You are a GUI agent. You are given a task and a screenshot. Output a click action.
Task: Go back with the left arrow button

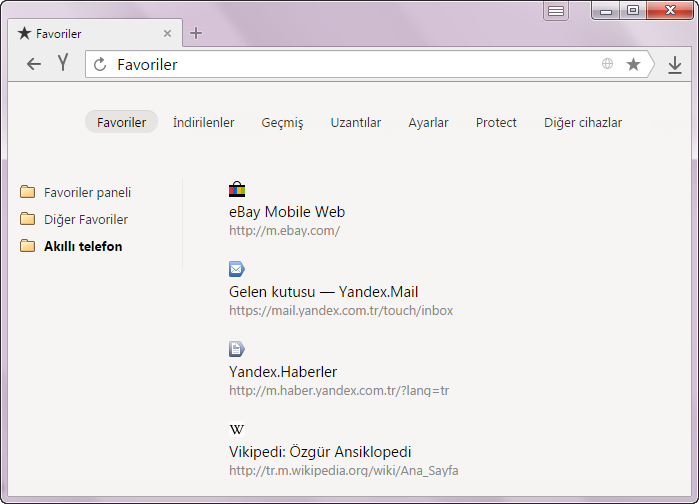pyautogui.click(x=33, y=64)
